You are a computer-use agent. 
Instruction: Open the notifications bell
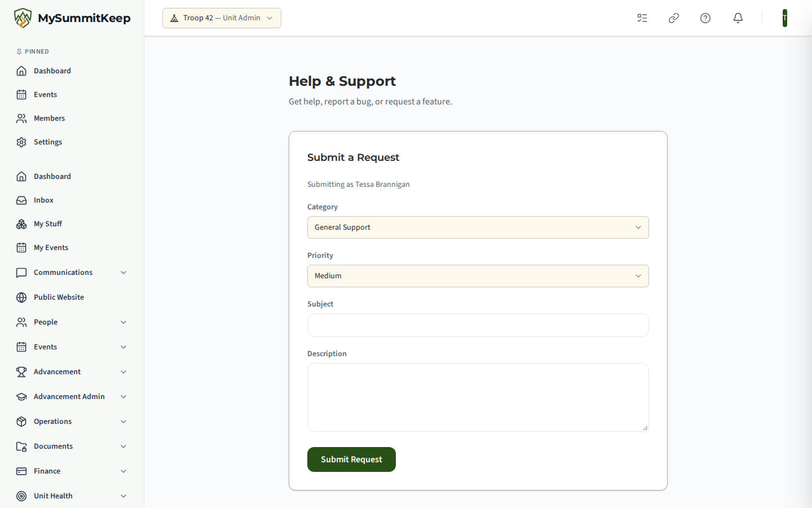(x=738, y=18)
